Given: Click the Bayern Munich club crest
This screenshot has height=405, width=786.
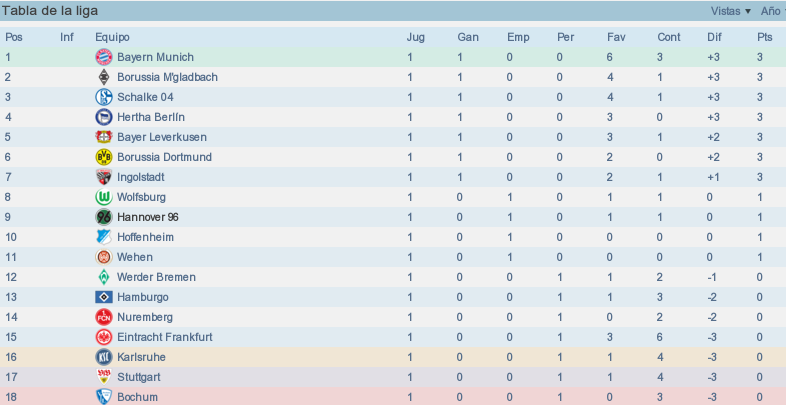Looking at the screenshot, I should 104,57.
